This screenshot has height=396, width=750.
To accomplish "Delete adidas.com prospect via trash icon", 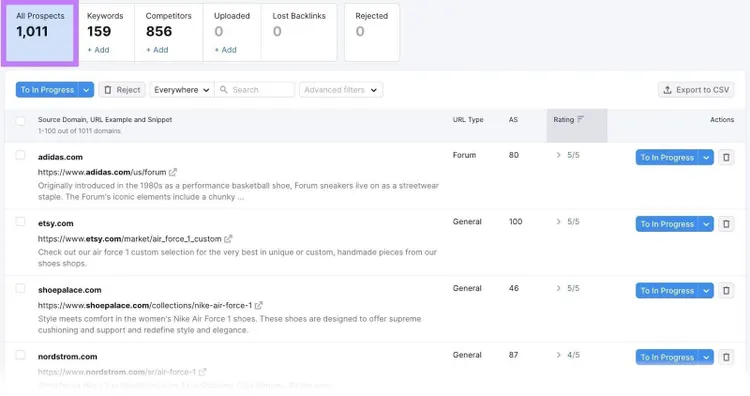I will tap(726, 157).
